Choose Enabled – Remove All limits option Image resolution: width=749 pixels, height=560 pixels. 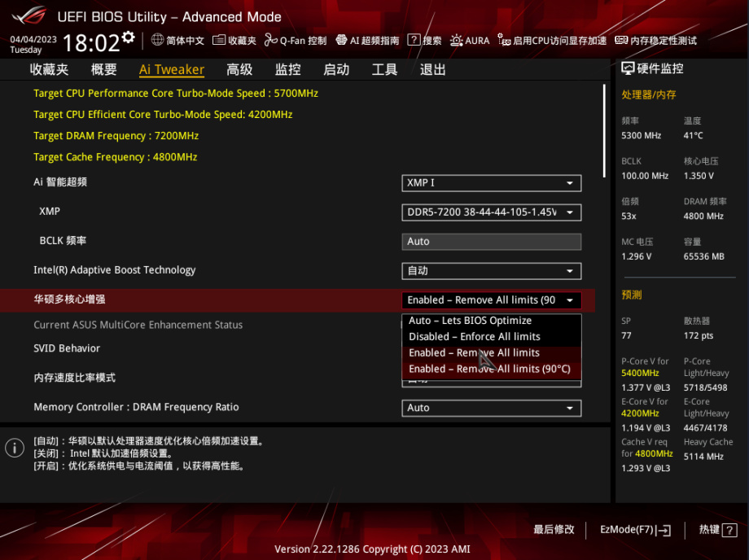pyautogui.click(x=492, y=353)
